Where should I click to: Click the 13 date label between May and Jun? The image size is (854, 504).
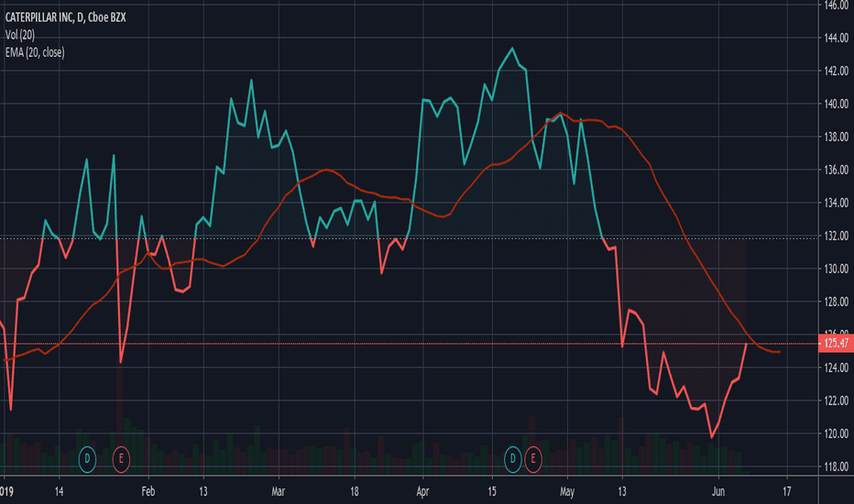[x=622, y=491]
